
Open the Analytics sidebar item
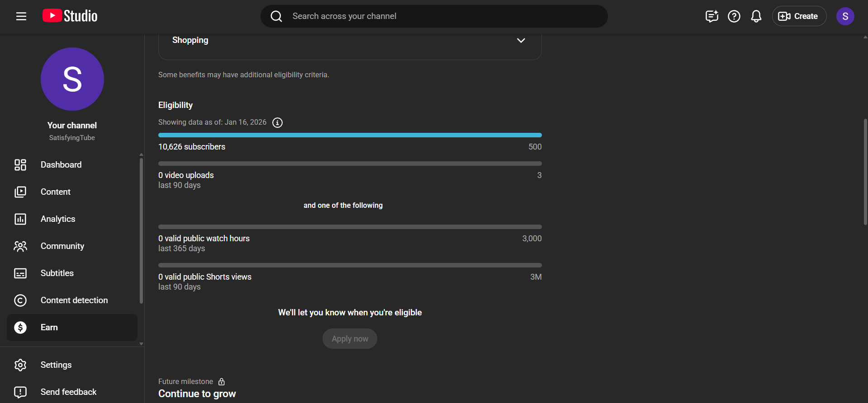pos(58,219)
